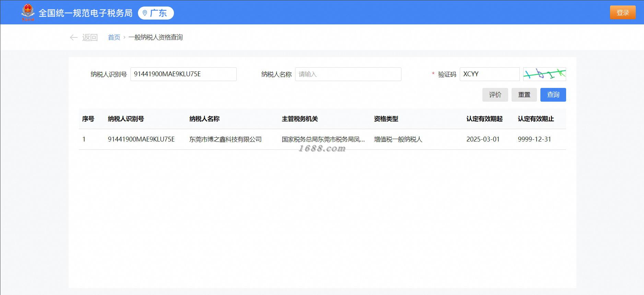This screenshot has width=644, height=295.
Task: Refresh the captcha verification image
Action: click(544, 74)
